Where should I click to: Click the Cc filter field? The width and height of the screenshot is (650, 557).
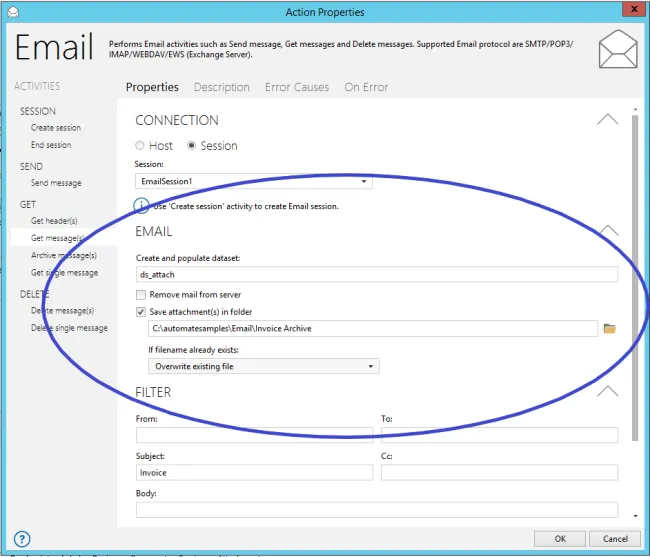[500, 472]
